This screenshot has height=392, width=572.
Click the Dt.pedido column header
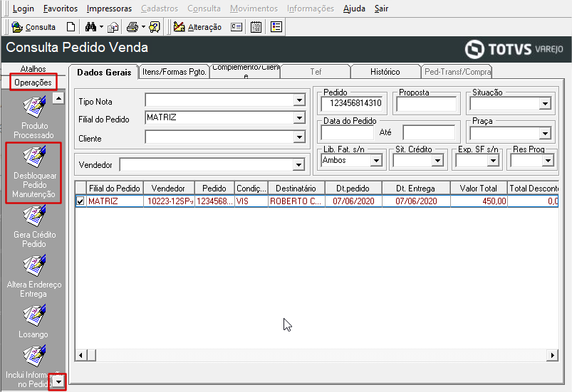(x=353, y=189)
